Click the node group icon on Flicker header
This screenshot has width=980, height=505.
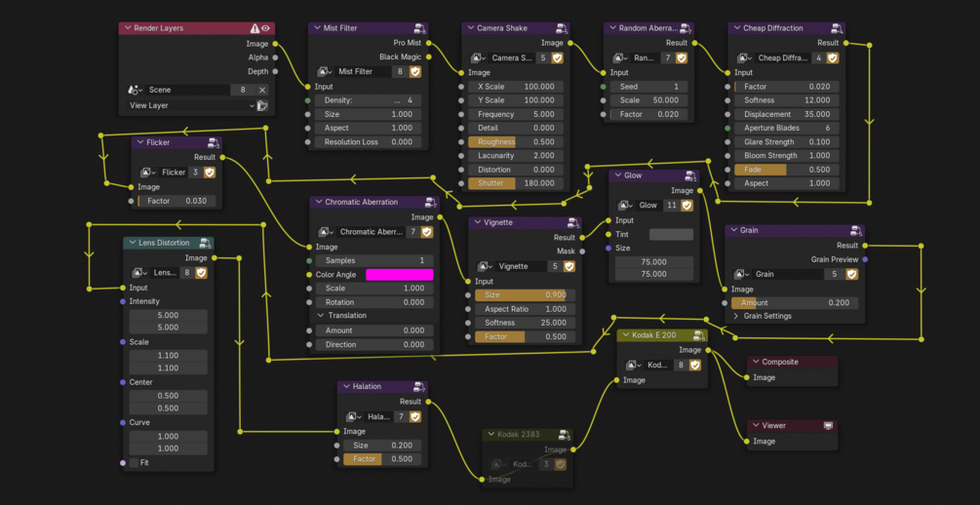tap(214, 142)
